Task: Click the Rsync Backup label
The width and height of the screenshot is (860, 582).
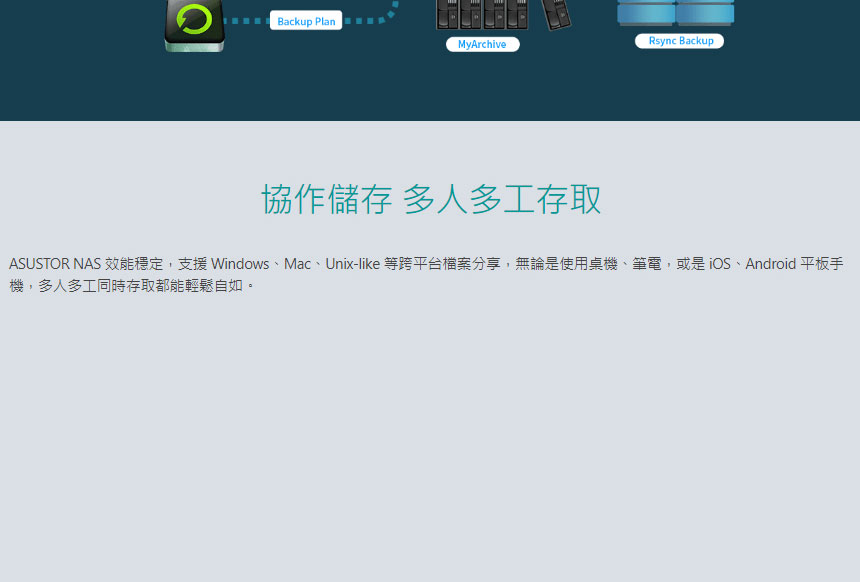Action: (680, 41)
